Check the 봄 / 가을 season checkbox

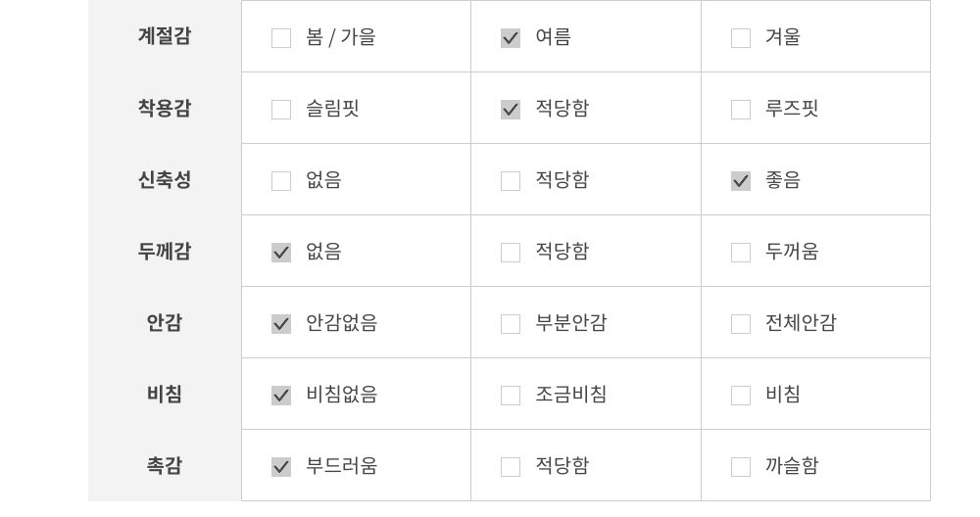point(281,38)
